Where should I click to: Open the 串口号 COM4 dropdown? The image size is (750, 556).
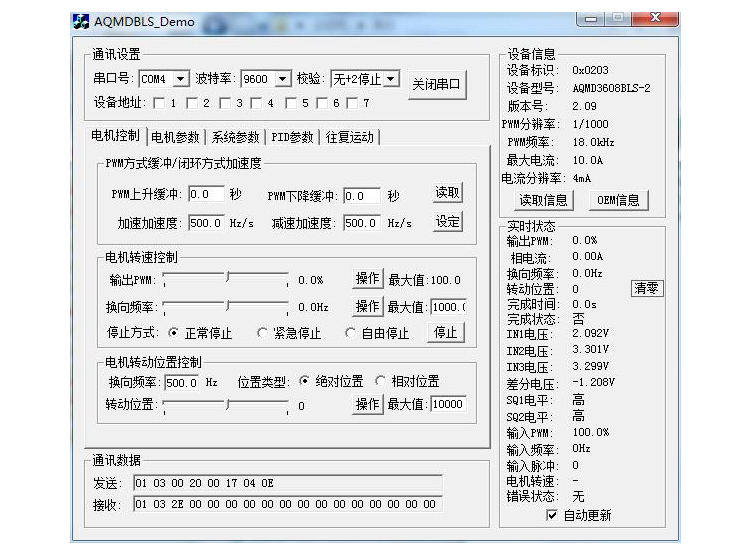180,79
